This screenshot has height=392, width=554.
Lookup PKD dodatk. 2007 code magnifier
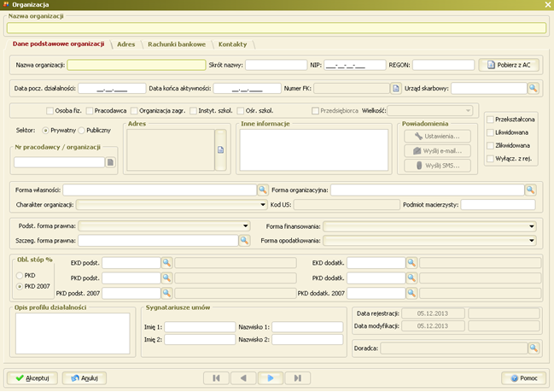(x=411, y=293)
